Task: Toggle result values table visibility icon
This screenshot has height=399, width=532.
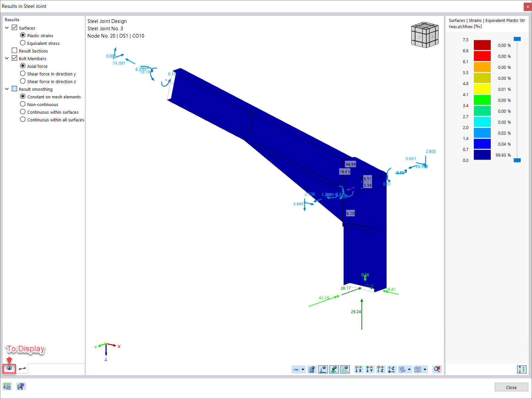Action: click(312, 369)
